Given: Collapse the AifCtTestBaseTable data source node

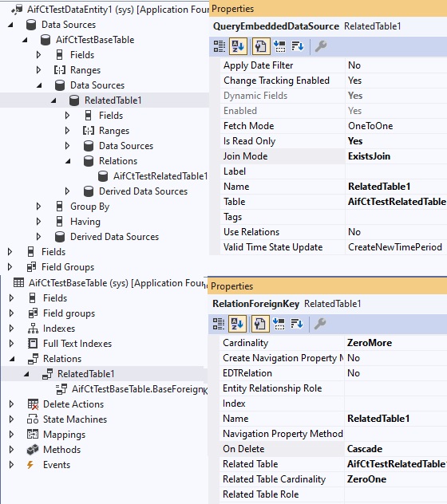Looking at the screenshot, I should (25, 40).
